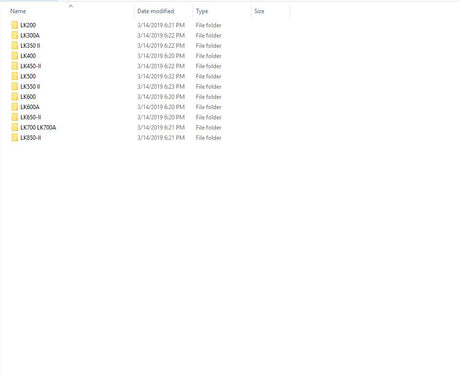Sort by Type column header
The height and width of the screenshot is (377, 460).
coord(202,11)
